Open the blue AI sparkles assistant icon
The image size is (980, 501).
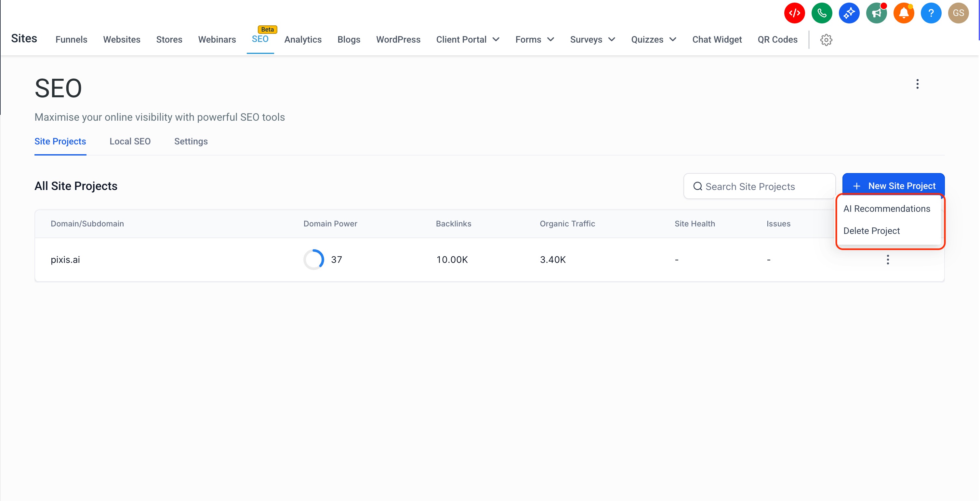(x=849, y=13)
